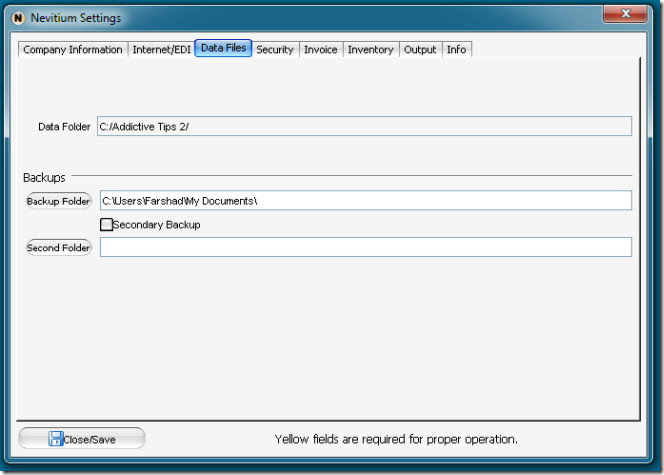Image resolution: width=664 pixels, height=475 pixels.
Task: Click the 'Yellow fields are required' notice
Action: click(396, 439)
